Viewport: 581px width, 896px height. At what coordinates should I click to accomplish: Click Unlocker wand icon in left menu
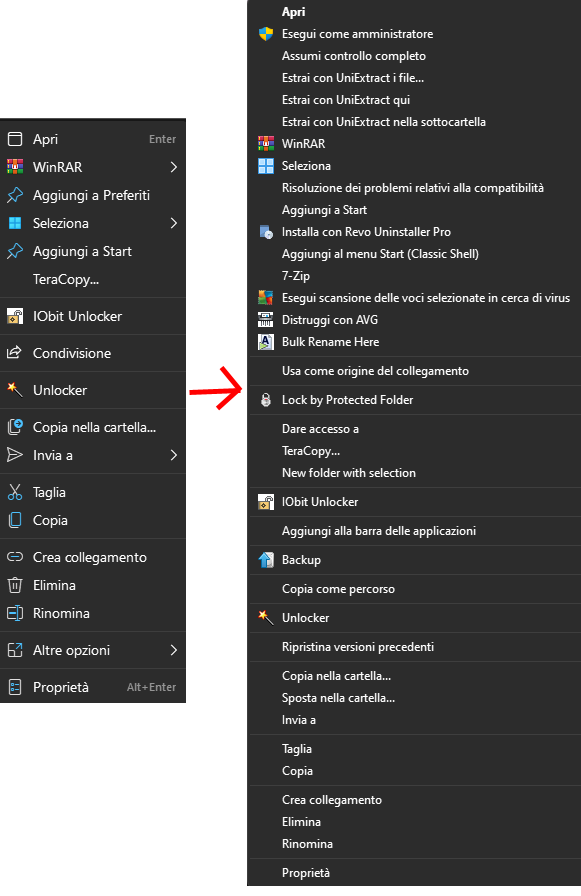pos(15,390)
